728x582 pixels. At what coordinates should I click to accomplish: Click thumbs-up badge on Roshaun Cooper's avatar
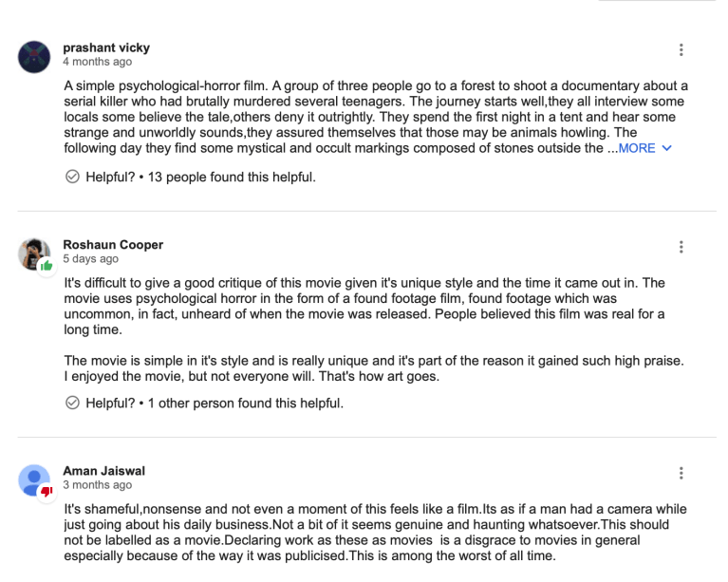pos(46,265)
